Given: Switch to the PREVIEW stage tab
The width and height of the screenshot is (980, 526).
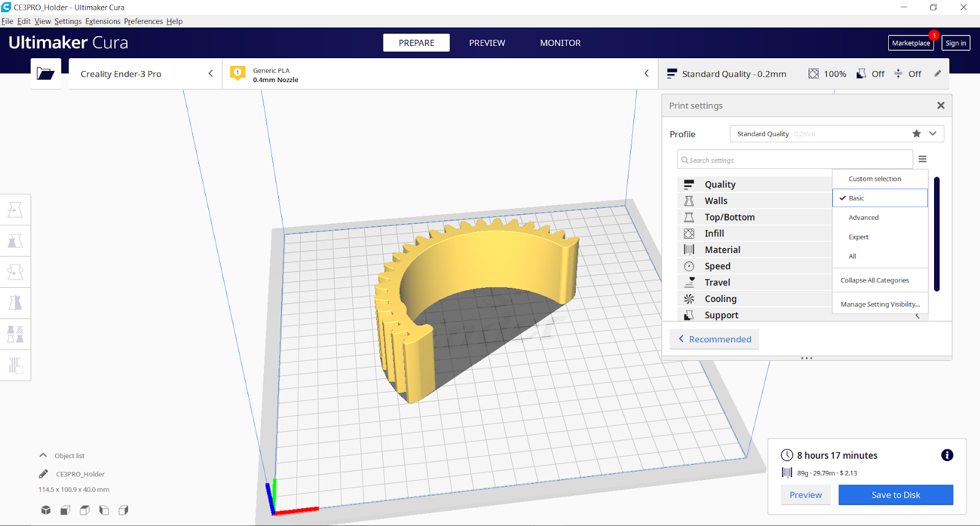Looking at the screenshot, I should coord(487,43).
